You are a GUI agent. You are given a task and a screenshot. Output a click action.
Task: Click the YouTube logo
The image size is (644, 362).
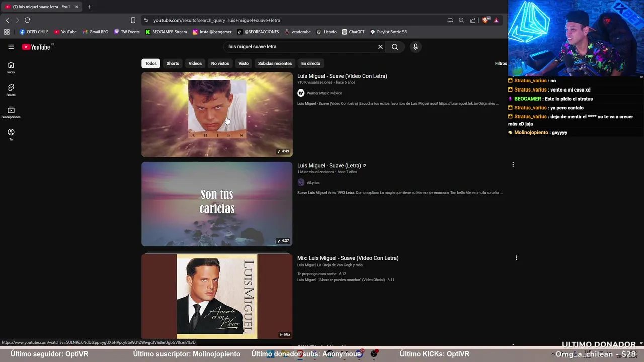(36, 47)
